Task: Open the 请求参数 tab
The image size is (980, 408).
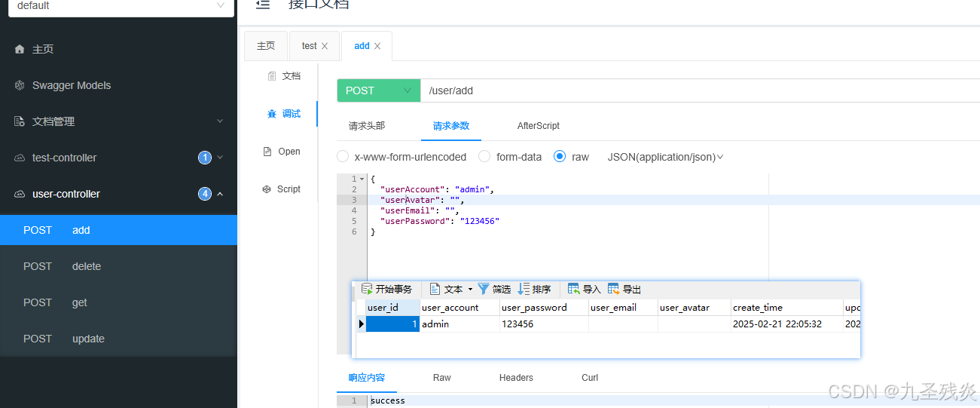Action: click(451, 126)
